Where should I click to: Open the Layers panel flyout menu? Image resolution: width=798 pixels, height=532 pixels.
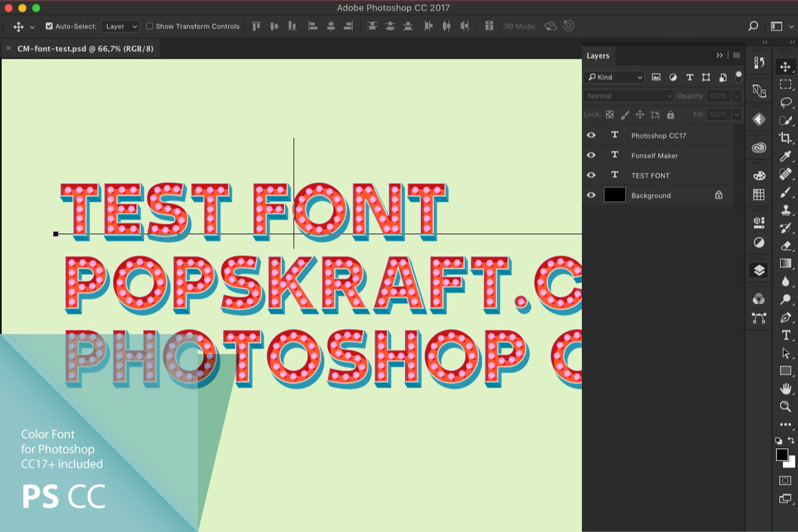(736, 55)
